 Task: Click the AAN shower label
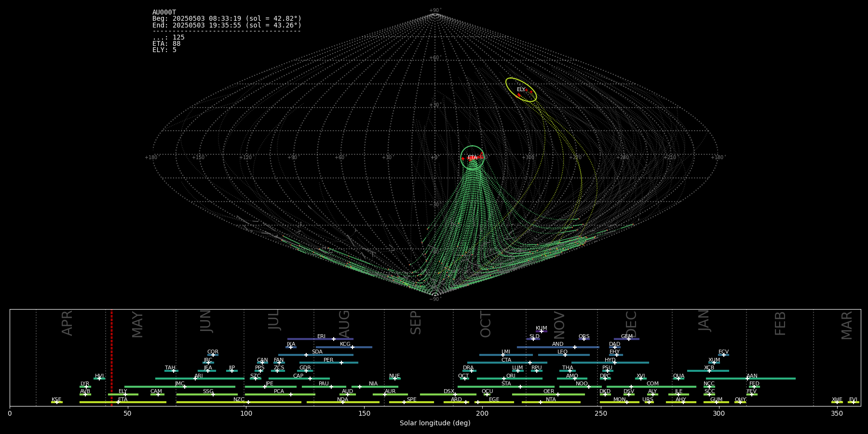coord(752,376)
